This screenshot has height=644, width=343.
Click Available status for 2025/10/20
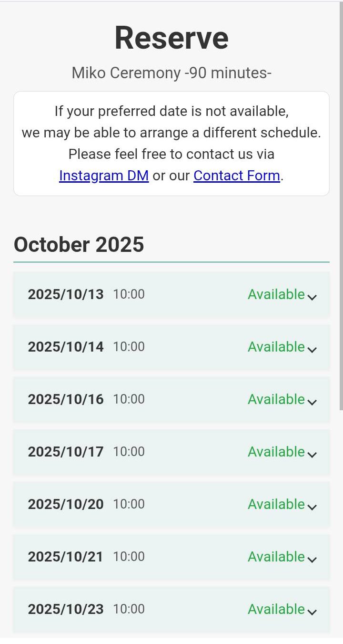[276, 504]
